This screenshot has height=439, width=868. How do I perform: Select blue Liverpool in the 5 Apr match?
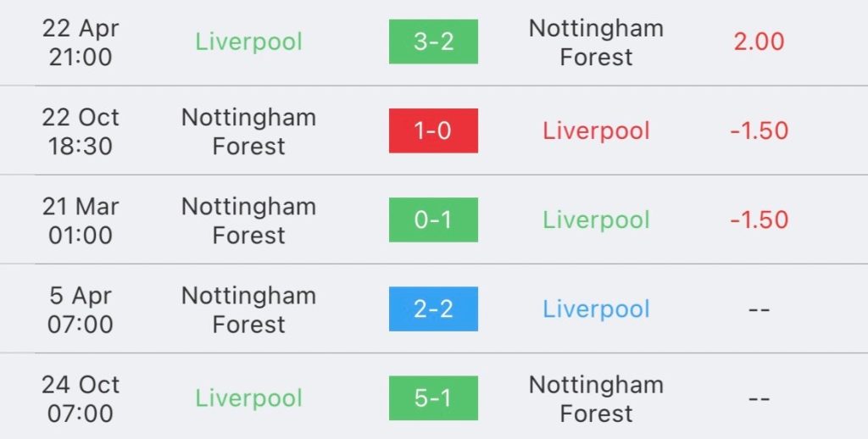(x=596, y=309)
